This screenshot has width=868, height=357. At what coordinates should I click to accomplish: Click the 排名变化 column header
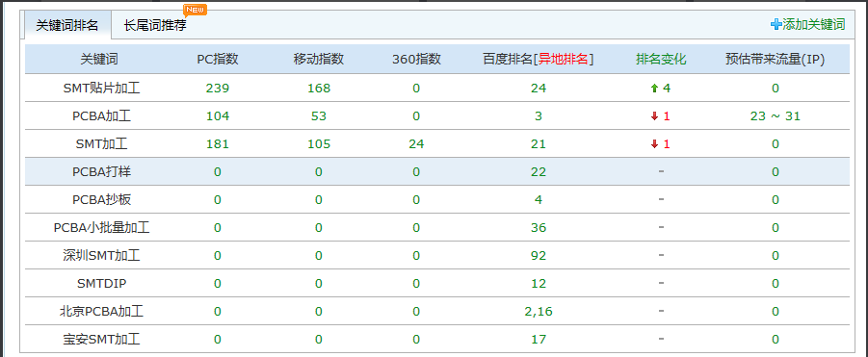[661, 60]
